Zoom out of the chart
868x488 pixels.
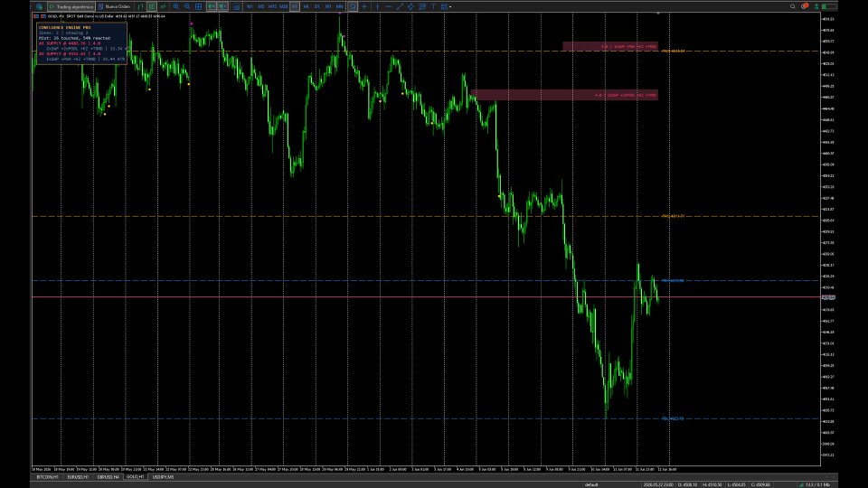tap(187, 6)
